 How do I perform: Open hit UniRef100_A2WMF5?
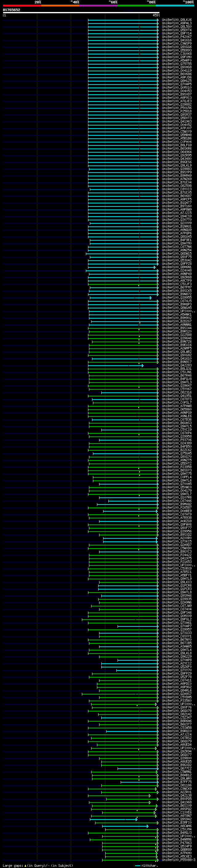[x=177, y=349]
